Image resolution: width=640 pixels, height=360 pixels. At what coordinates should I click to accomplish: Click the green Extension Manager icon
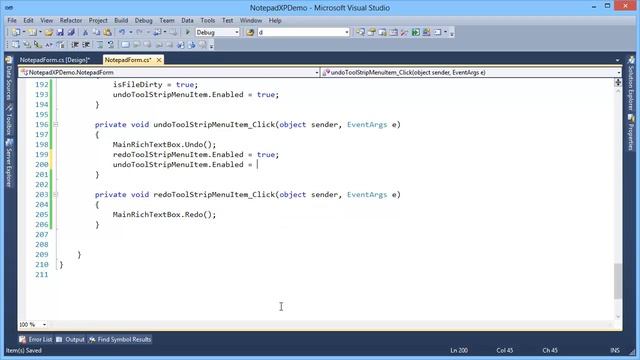(416, 32)
